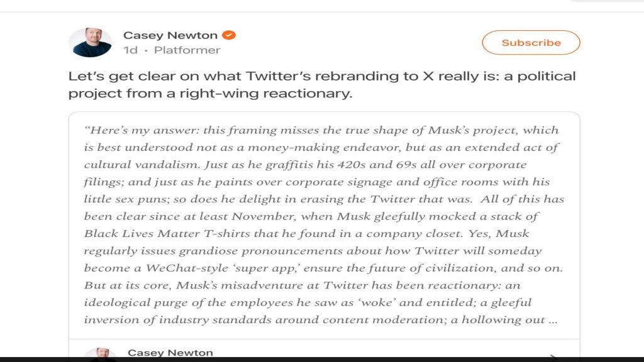Click the small avatar in embedded article footer
This screenshot has height=362, width=644.
coord(99,354)
